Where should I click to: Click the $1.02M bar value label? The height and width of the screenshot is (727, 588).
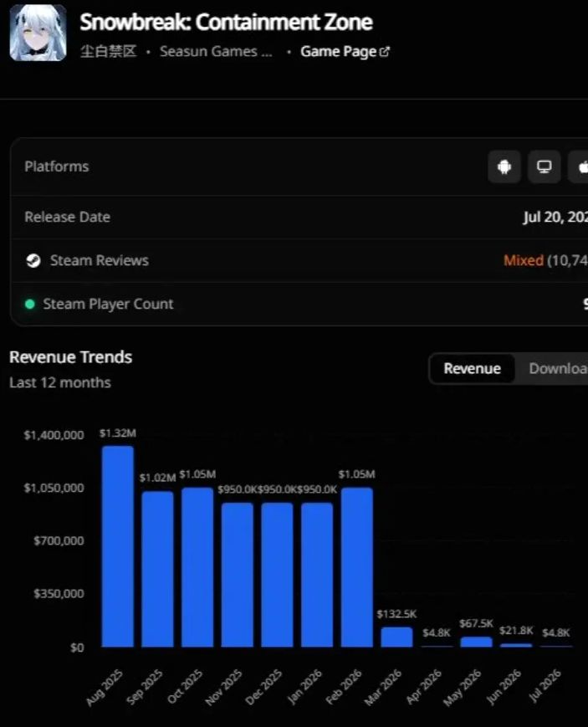(158, 478)
